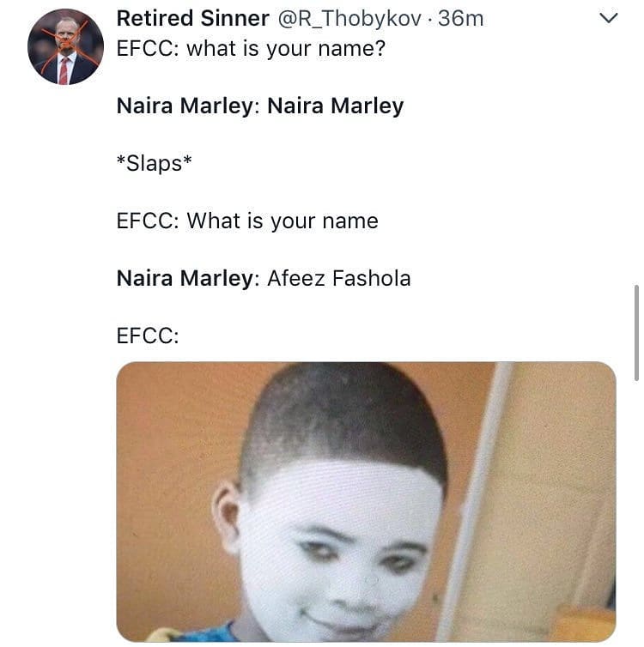Click the first line "EFCC: what is your name?"
644x647 pixels.
(251, 48)
